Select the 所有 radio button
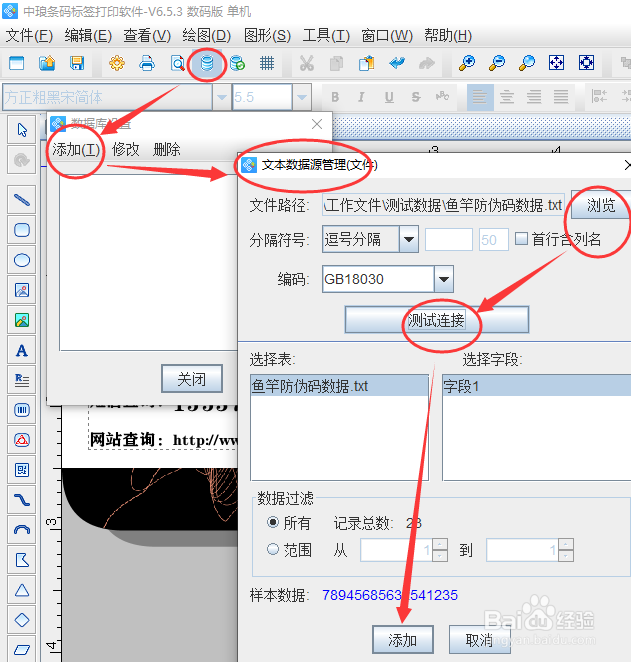The width and height of the screenshot is (631, 662). (x=273, y=523)
